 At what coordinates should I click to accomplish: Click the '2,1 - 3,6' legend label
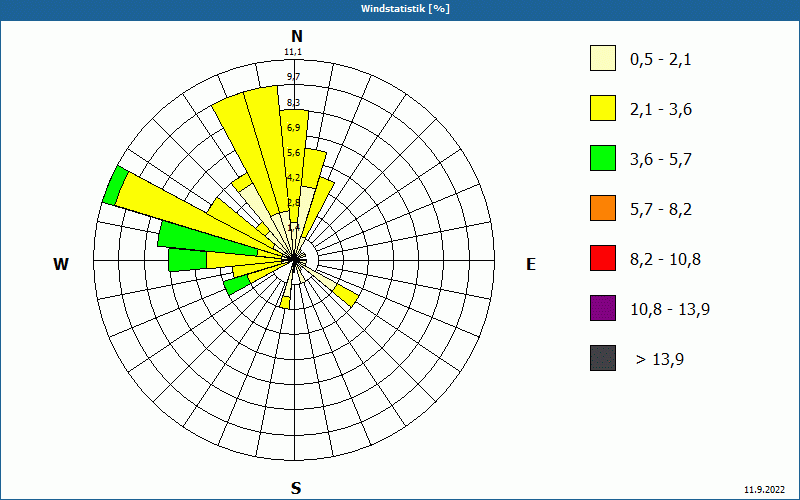coord(661,110)
